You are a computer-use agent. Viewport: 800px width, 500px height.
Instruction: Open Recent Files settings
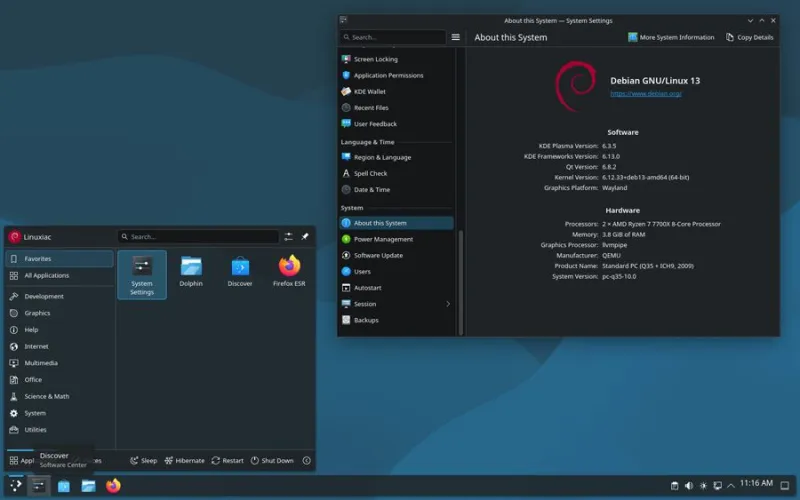pos(396,108)
